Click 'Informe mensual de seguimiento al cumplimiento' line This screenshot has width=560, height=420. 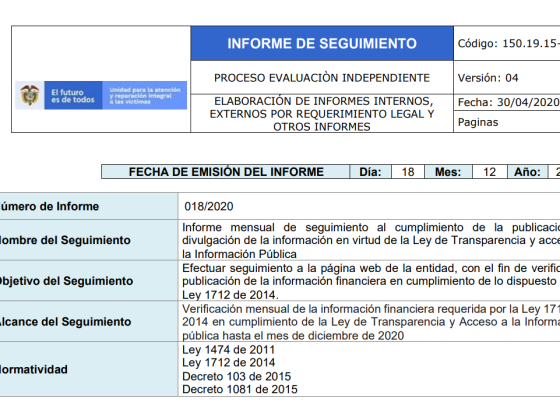[371, 228]
